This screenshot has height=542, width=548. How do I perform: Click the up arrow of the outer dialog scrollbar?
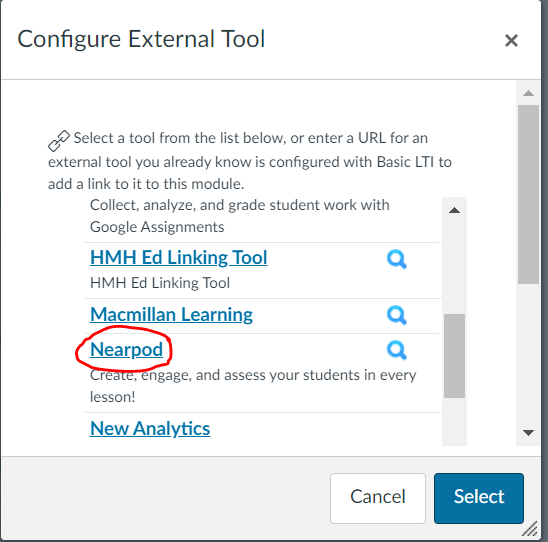(x=528, y=93)
